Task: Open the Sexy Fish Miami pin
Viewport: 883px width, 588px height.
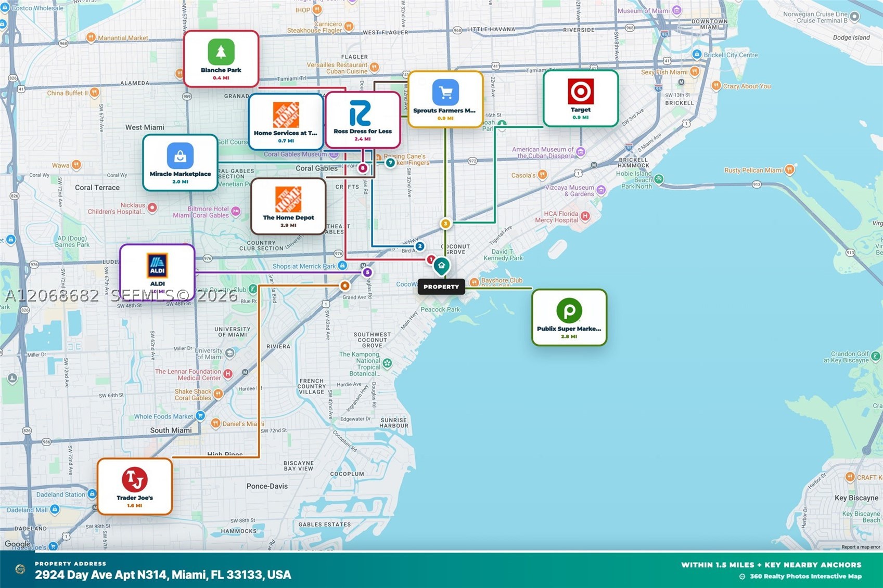Action: (694, 72)
